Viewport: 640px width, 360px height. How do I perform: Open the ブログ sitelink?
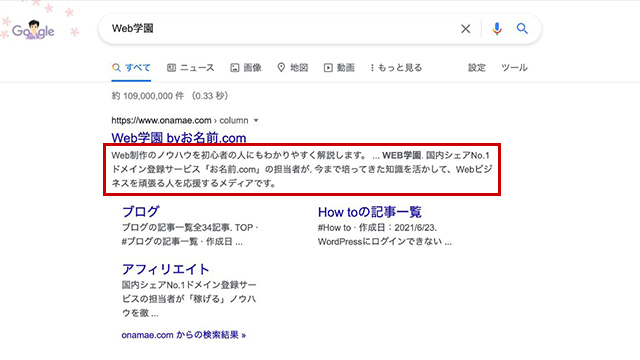coord(141,211)
